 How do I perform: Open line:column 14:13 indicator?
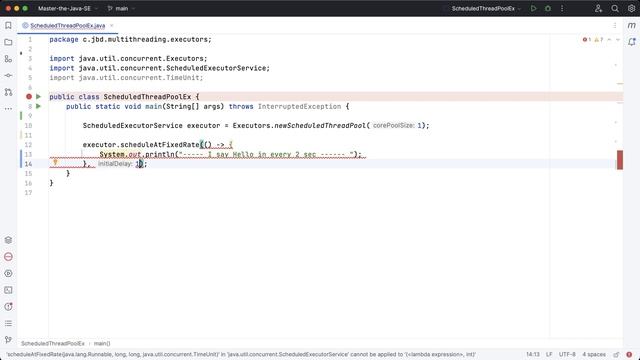(x=533, y=354)
